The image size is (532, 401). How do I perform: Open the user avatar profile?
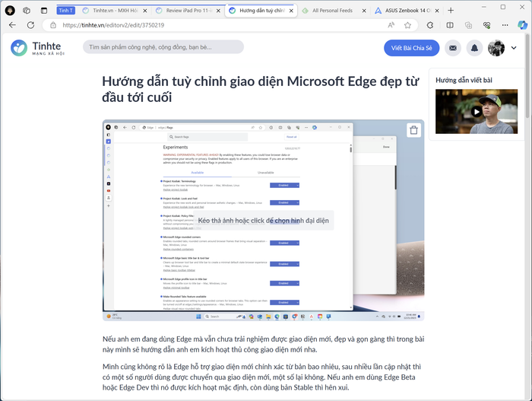pyautogui.click(x=496, y=48)
